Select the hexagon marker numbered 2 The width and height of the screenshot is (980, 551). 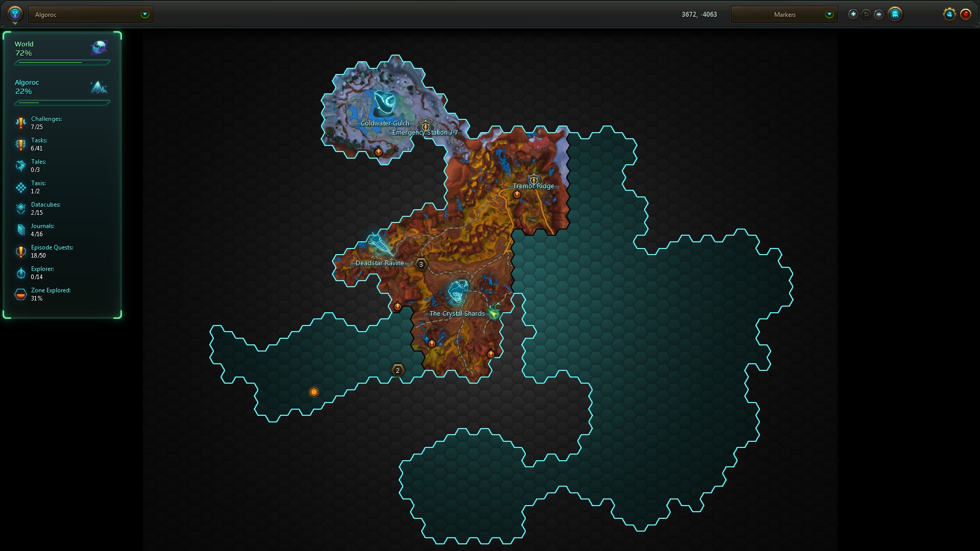tap(398, 370)
